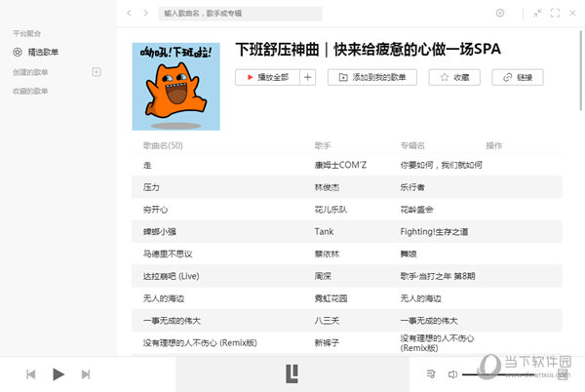Image resolution: width=585 pixels, height=392 pixels.
Task: Click artist 八三夭
Action: pyautogui.click(x=327, y=321)
